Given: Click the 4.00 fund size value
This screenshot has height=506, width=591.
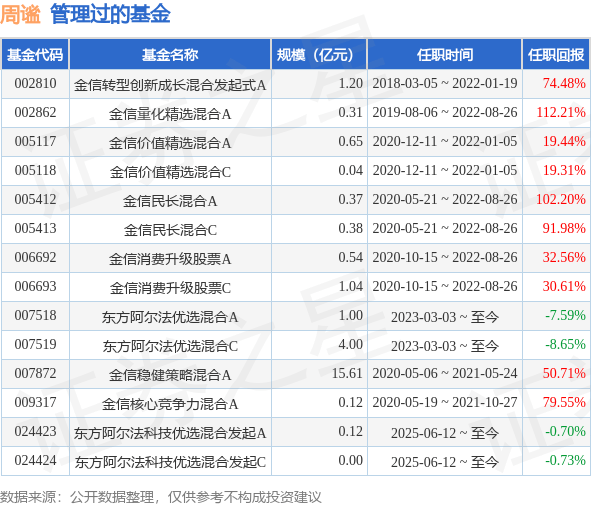Looking at the screenshot, I should coord(351,345).
